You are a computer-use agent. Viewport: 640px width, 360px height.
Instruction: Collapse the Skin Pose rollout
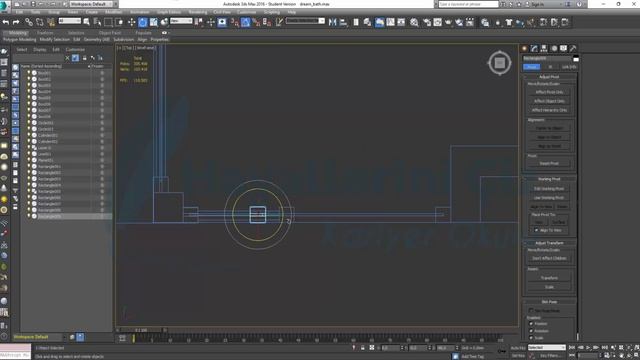point(549,302)
